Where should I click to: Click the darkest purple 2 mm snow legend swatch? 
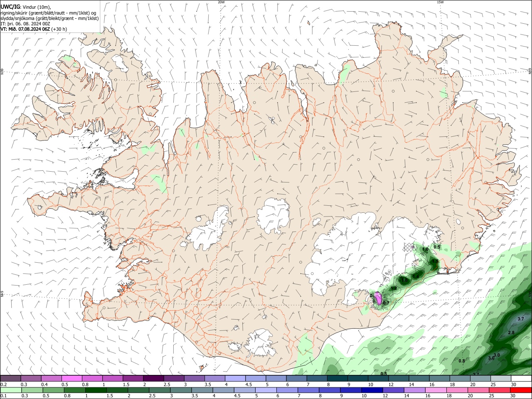153,379
